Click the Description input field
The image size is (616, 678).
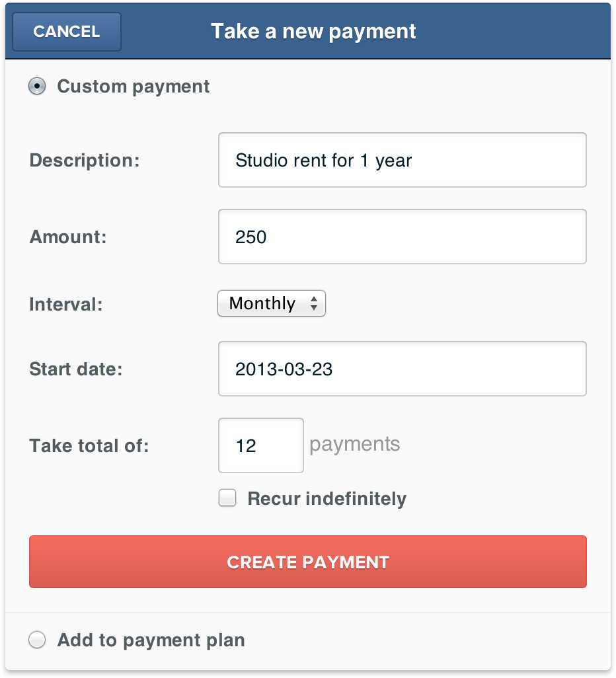point(402,160)
